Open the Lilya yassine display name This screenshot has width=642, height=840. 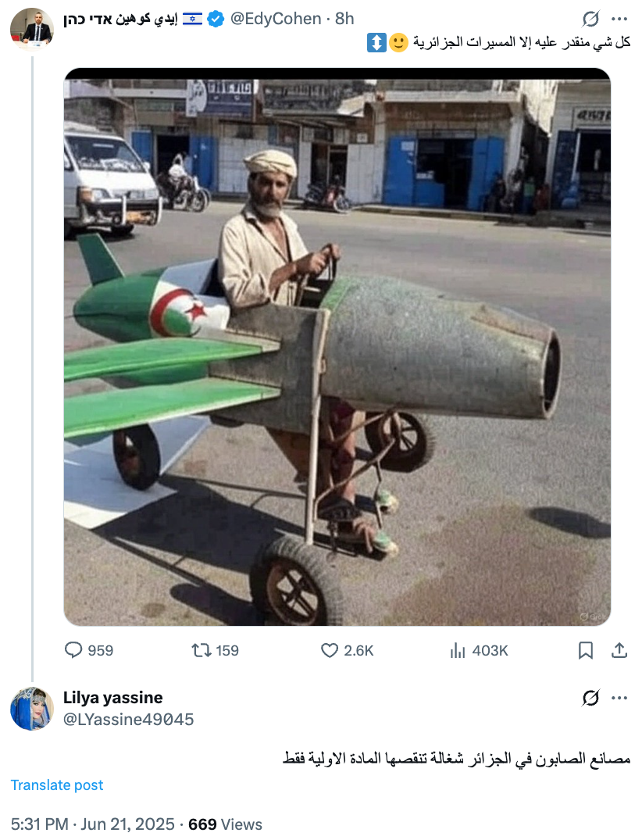(113, 698)
